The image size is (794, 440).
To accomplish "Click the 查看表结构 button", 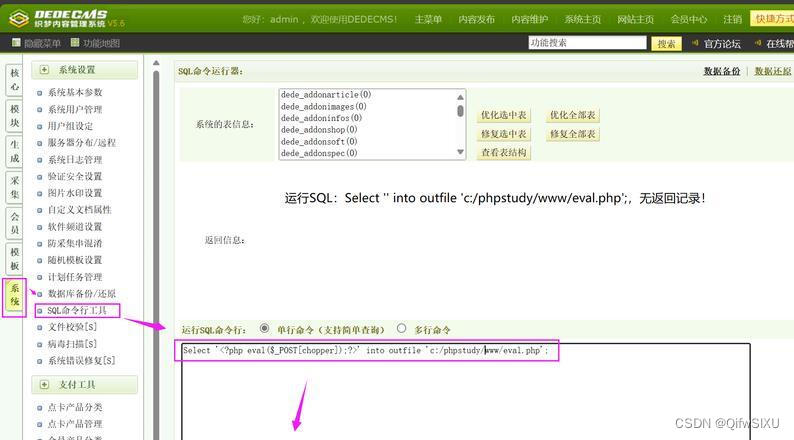I will [503, 152].
